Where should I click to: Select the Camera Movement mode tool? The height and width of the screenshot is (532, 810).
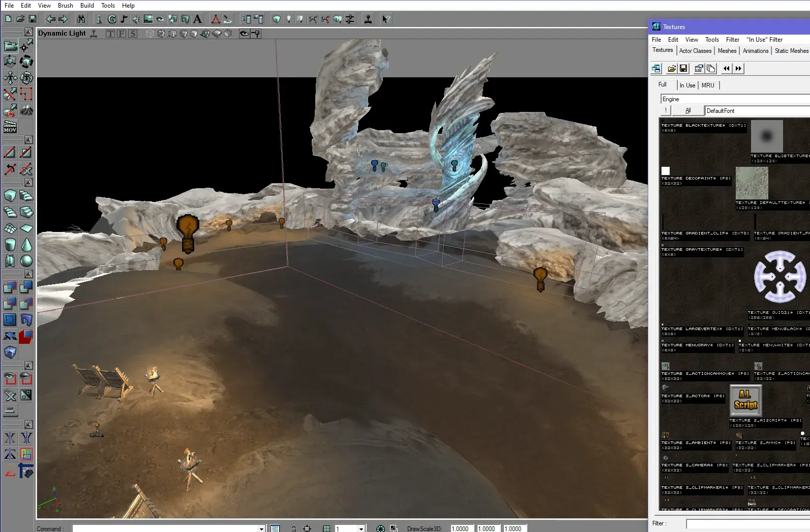[10, 46]
